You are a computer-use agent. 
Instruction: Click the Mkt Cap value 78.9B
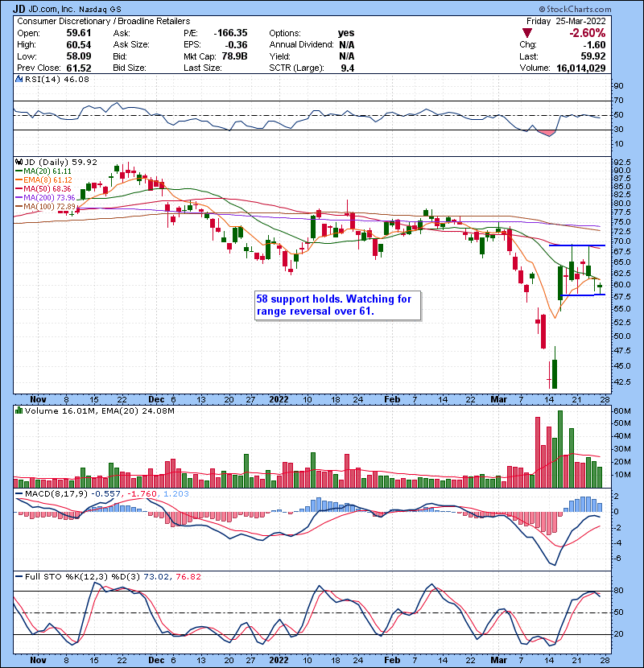pos(234,56)
